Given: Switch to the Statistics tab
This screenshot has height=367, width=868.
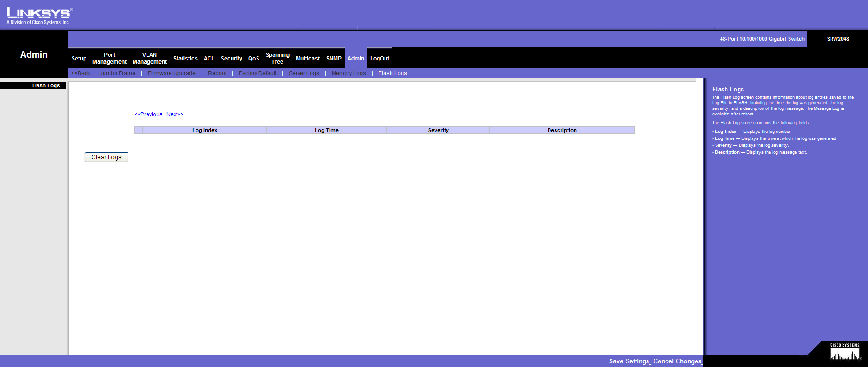Looking at the screenshot, I should 185,59.
